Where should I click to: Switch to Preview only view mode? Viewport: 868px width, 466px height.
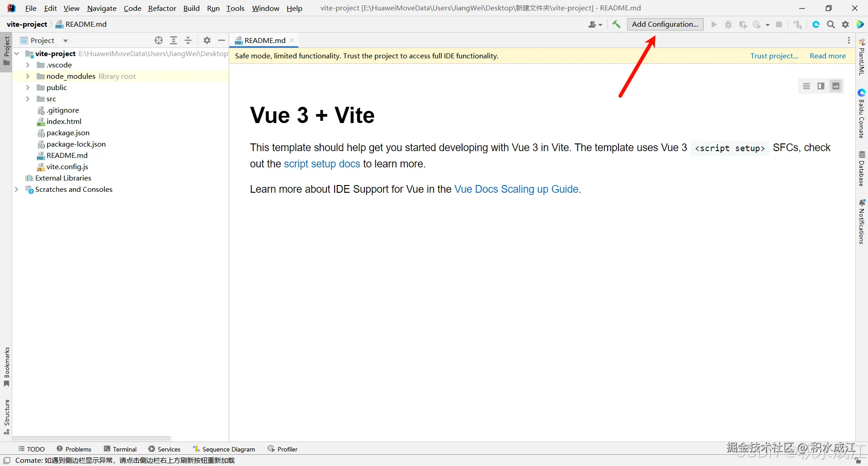(836, 86)
